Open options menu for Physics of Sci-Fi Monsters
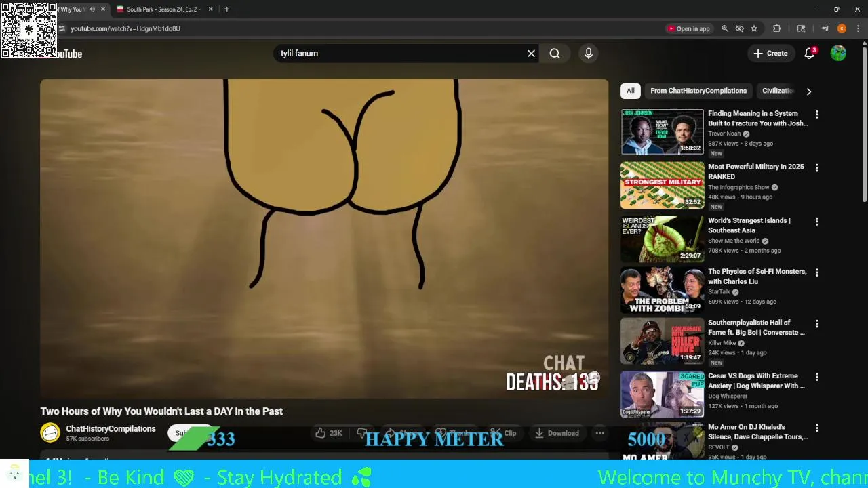This screenshot has width=868, height=488. (816, 272)
